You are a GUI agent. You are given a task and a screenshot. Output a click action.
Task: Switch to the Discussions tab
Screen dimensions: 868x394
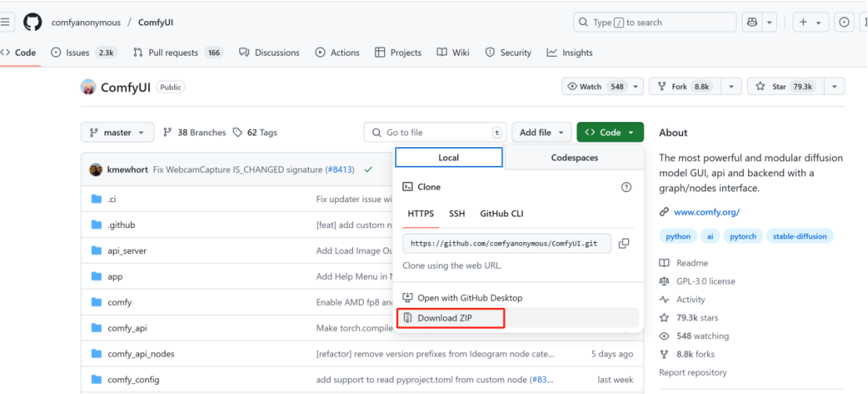pos(269,52)
